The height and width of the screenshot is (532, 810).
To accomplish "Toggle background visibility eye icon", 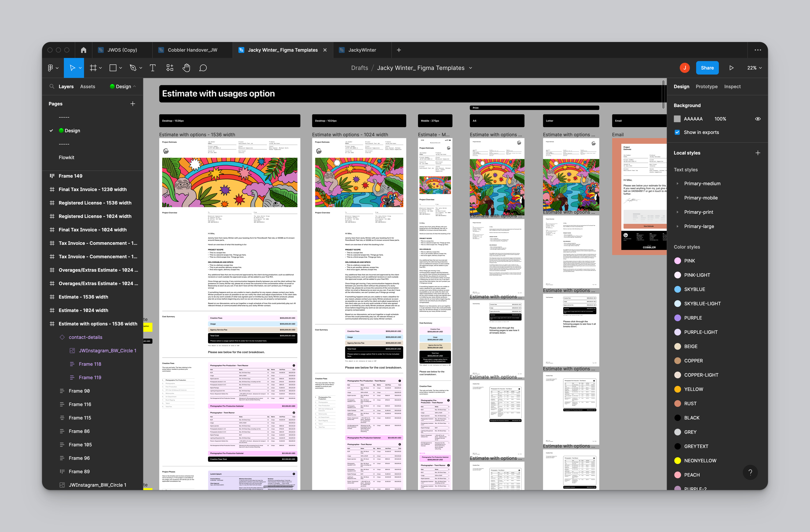I will coord(757,119).
